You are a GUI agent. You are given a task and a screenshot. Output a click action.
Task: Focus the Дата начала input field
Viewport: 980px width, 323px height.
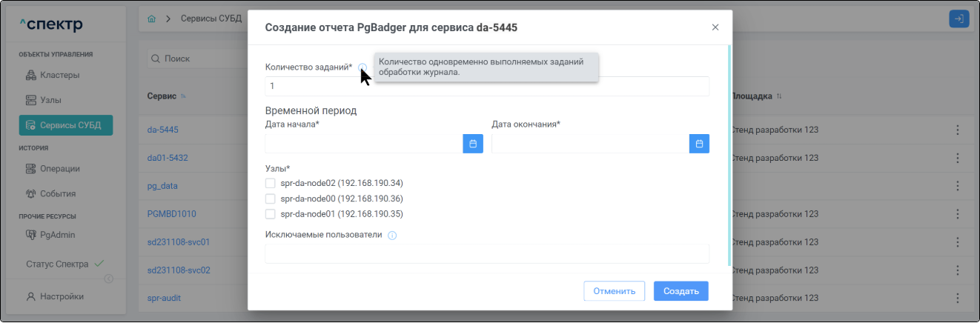[364, 143]
